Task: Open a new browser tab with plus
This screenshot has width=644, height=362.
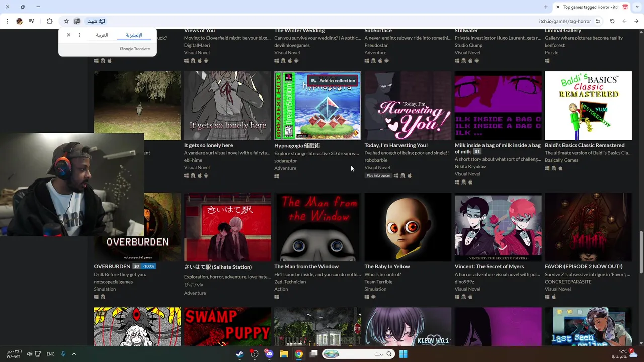Action: click(546, 7)
